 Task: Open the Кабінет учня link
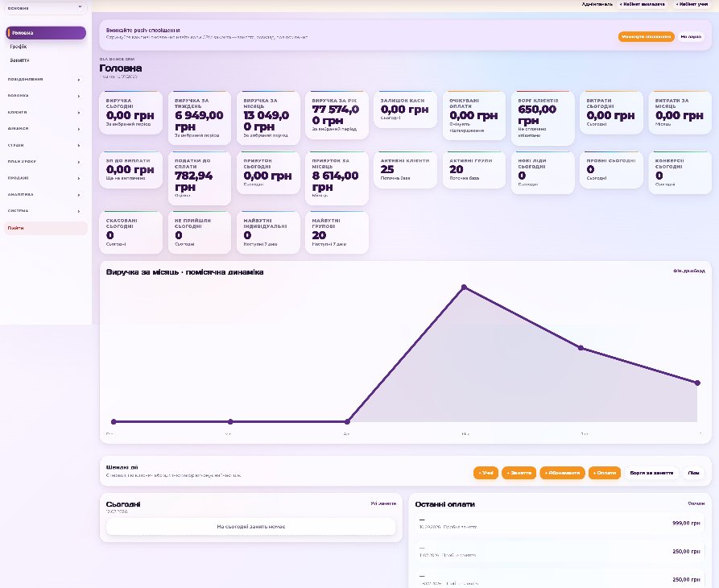692,4
